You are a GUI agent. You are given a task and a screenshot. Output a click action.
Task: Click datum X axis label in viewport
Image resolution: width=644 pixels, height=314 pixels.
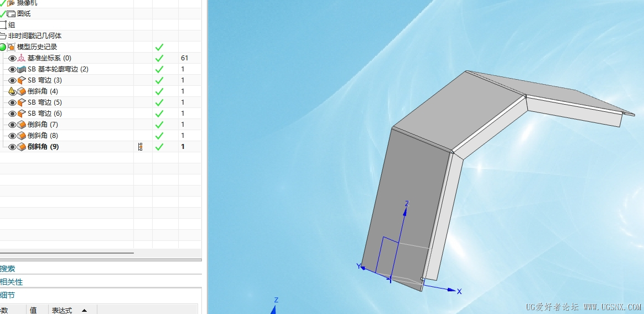pyautogui.click(x=459, y=291)
